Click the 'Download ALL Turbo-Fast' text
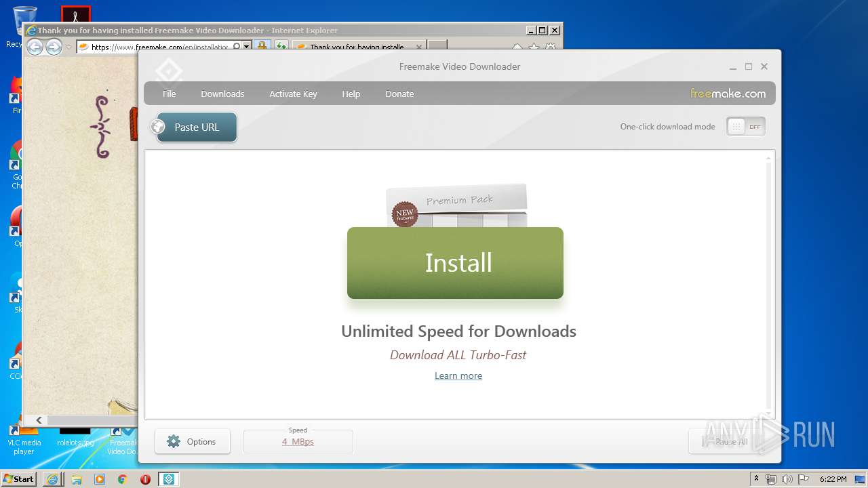Image resolution: width=868 pixels, height=488 pixels. [x=458, y=354]
